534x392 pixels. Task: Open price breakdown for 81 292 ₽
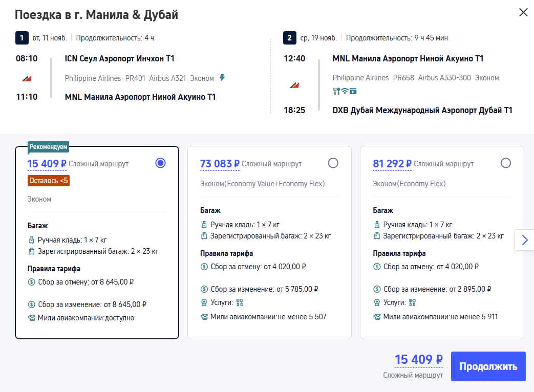click(x=392, y=164)
